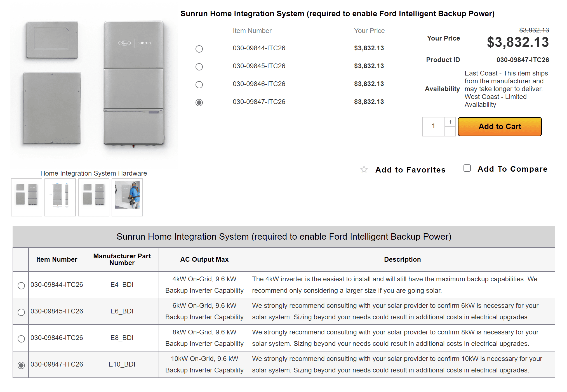Select the third product thumbnail
The width and height of the screenshot is (567, 392).
[x=94, y=197]
